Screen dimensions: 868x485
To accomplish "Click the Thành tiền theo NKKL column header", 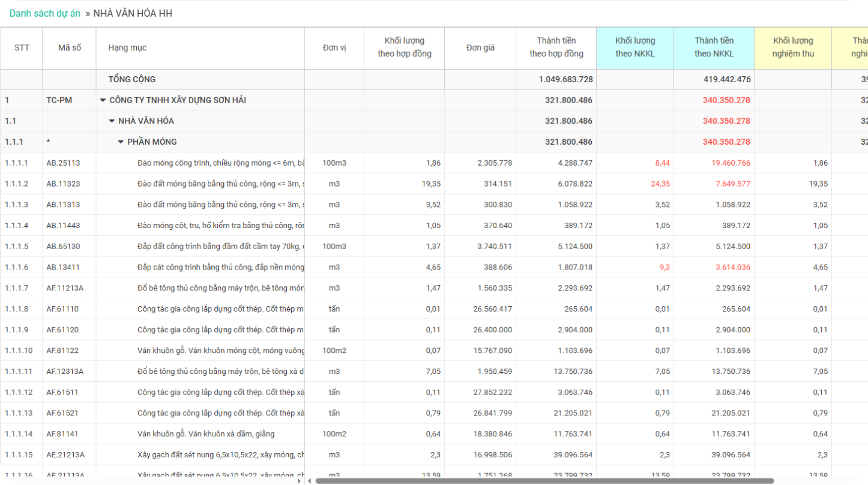I will click(714, 47).
